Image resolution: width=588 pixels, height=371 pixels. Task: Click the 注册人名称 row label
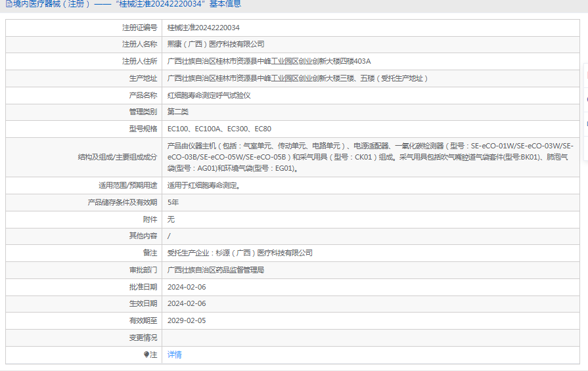click(x=139, y=44)
